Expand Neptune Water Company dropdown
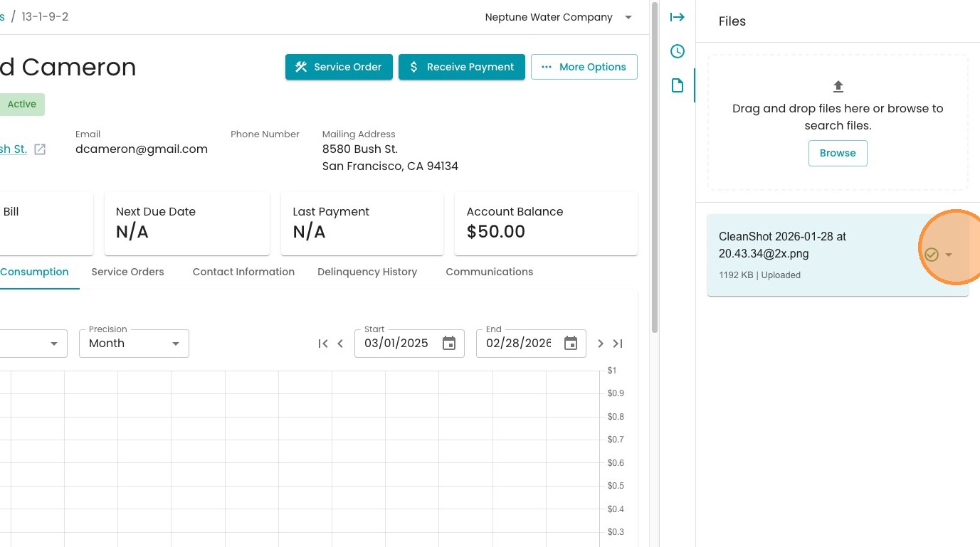 (628, 18)
